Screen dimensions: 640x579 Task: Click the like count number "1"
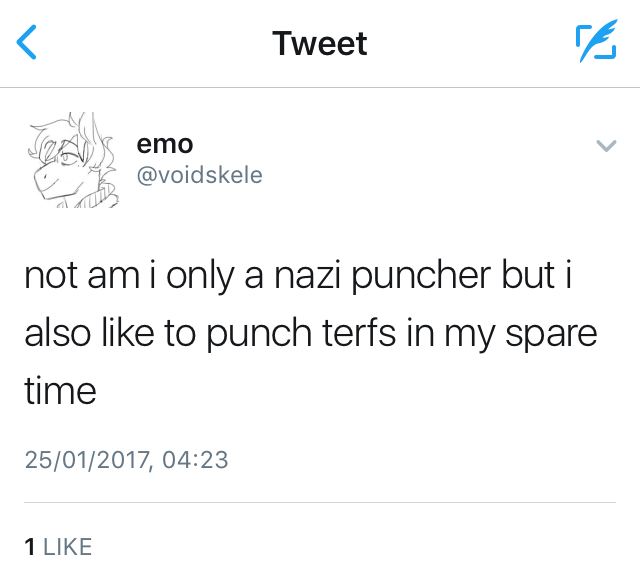[30, 546]
